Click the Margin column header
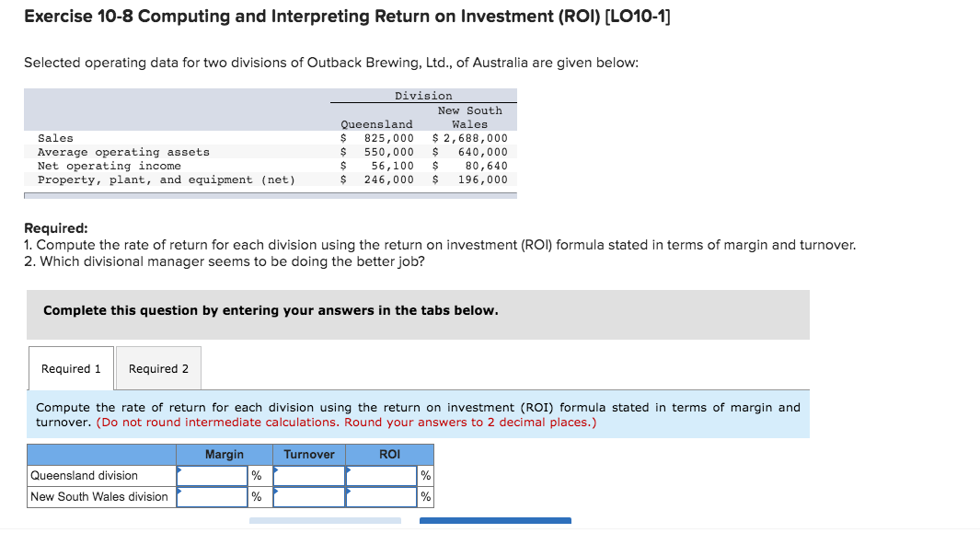Viewport: 980px width, 533px height. click(x=225, y=454)
